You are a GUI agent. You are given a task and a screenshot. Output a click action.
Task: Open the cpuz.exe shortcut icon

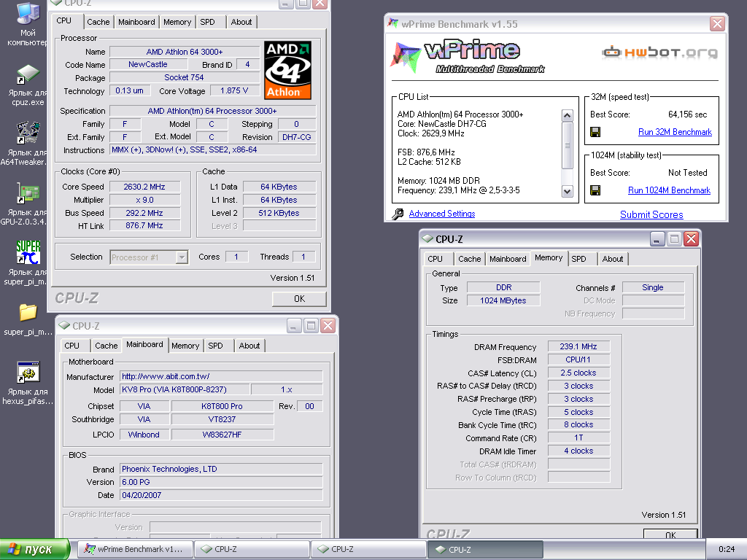pyautogui.click(x=28, y=74)
